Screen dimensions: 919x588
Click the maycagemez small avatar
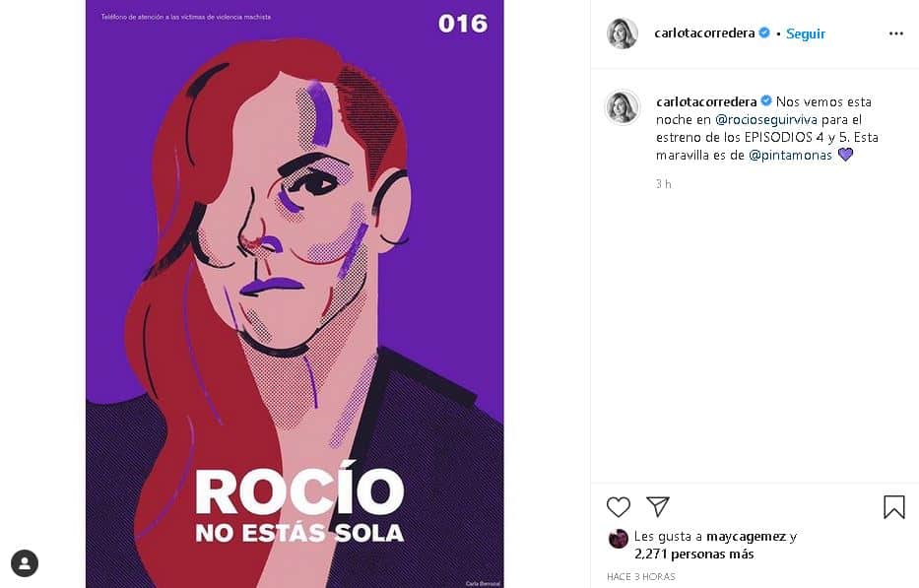tap(618, 538)
